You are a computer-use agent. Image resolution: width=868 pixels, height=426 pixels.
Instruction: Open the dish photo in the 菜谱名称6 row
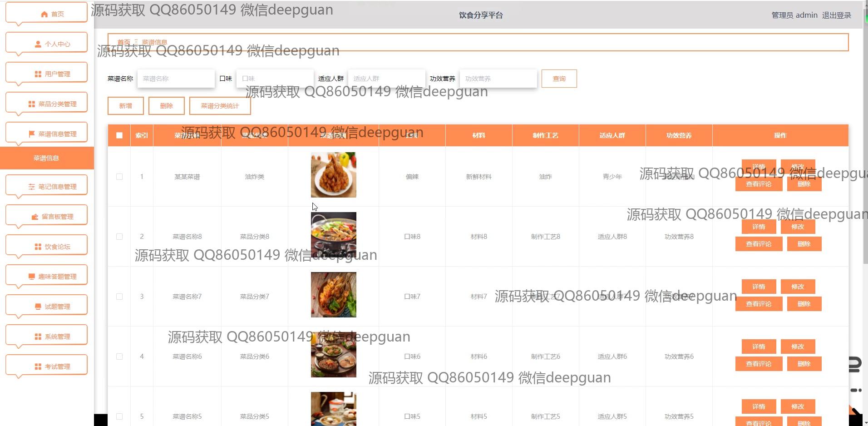coord(334,355)
